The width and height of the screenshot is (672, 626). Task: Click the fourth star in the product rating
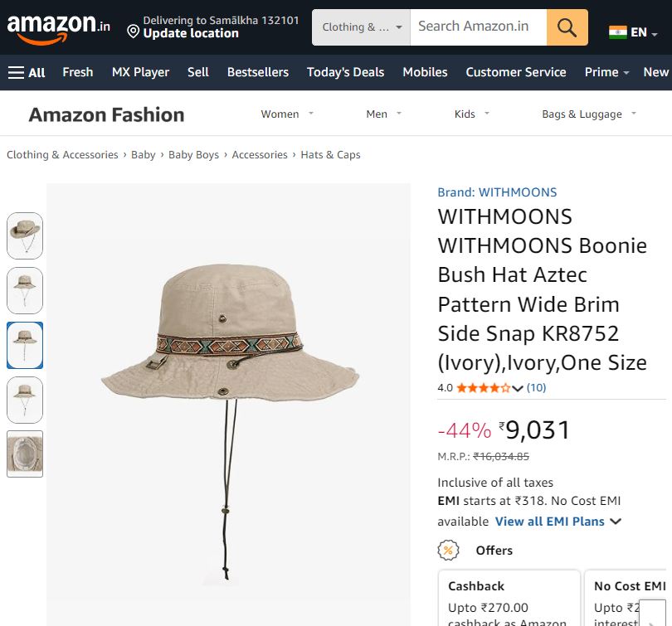pos(496,387)
